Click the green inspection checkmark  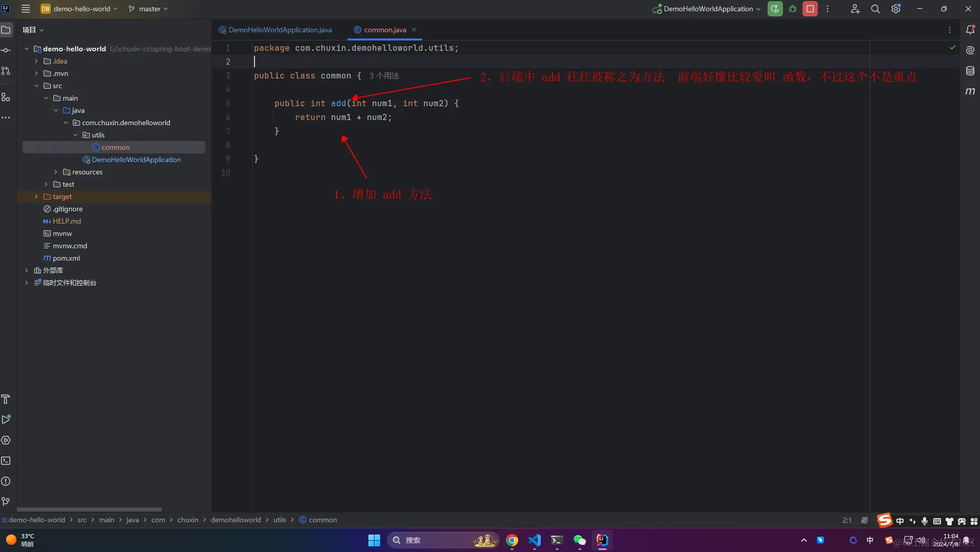pos(952,47)
